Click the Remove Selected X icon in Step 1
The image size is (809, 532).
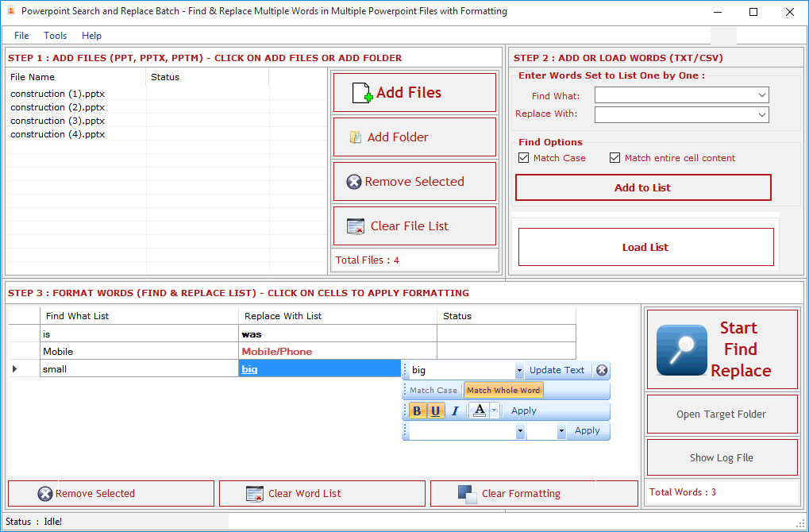click(354, 182)
